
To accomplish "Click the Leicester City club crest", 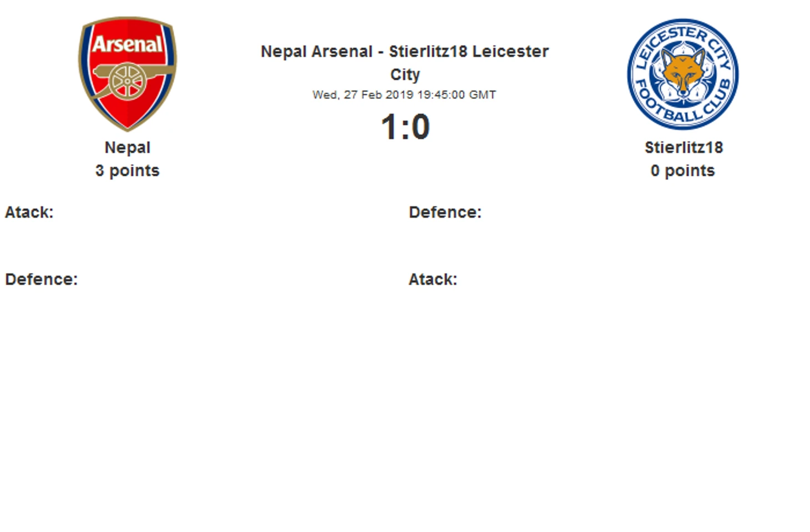I will [x=682, y=74].
